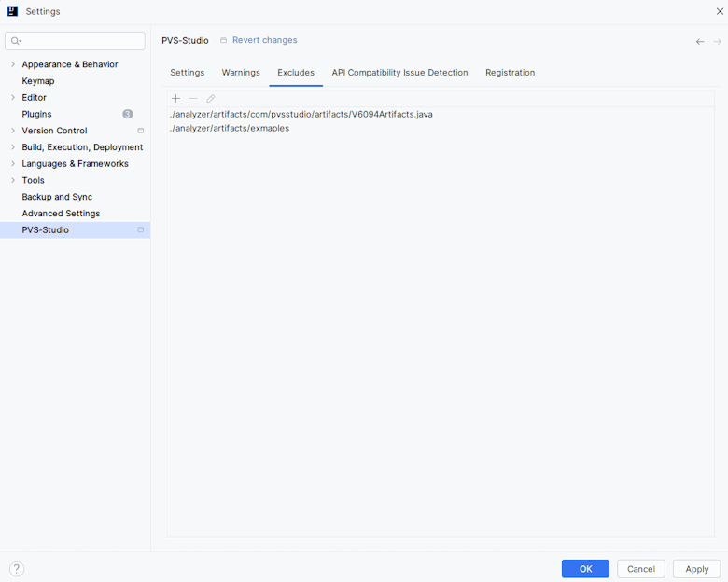Navigate back with the left arrow
The width and height of the screenshot is (728, 582).
click(700, 42)
